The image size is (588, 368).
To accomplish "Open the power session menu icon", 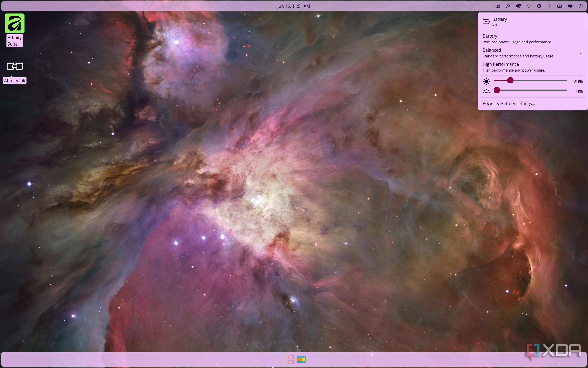I will point(580,6).
